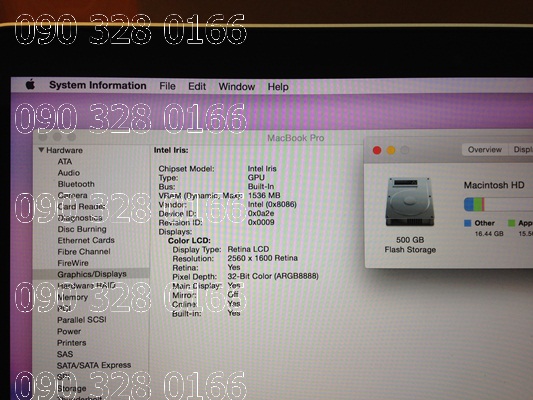Viewport: 533px width, 400px height.
Task: Select Graphics/Displays in the sidebar
Action: pyautogui.click(x=91, y=274)
